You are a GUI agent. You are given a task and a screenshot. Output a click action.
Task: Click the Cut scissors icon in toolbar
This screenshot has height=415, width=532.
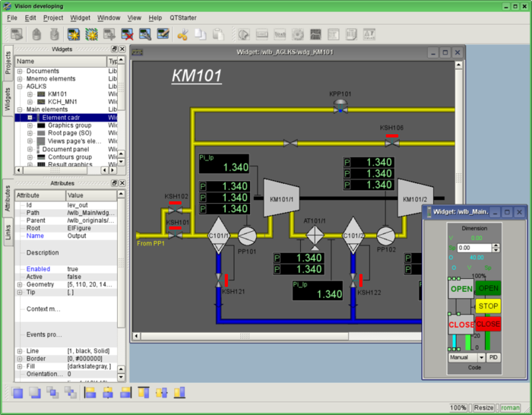(182, 34)
